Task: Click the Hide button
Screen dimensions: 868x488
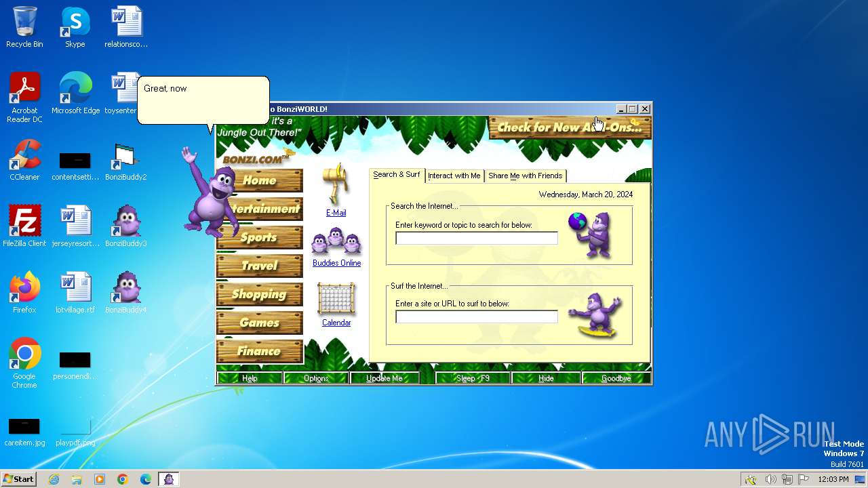Action: tap(546, 378)
